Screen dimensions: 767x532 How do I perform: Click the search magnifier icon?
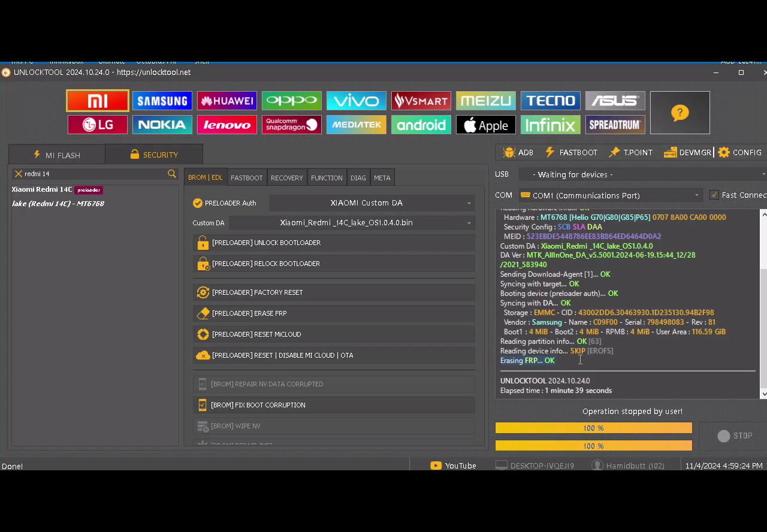point(172,174)
